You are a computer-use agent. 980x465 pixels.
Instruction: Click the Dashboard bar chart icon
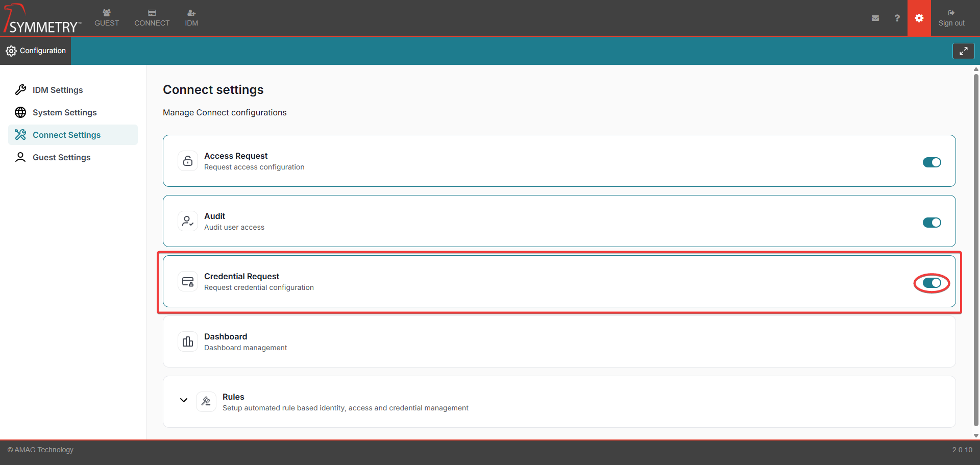click(188, 341)
